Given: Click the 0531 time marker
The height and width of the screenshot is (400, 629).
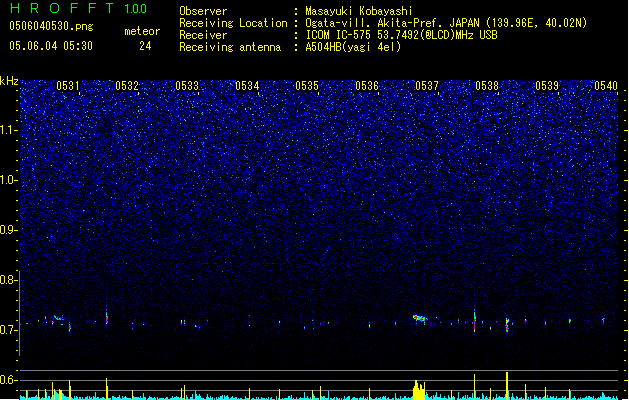Looking at the screenshot, I should click(x=67, y=86).
